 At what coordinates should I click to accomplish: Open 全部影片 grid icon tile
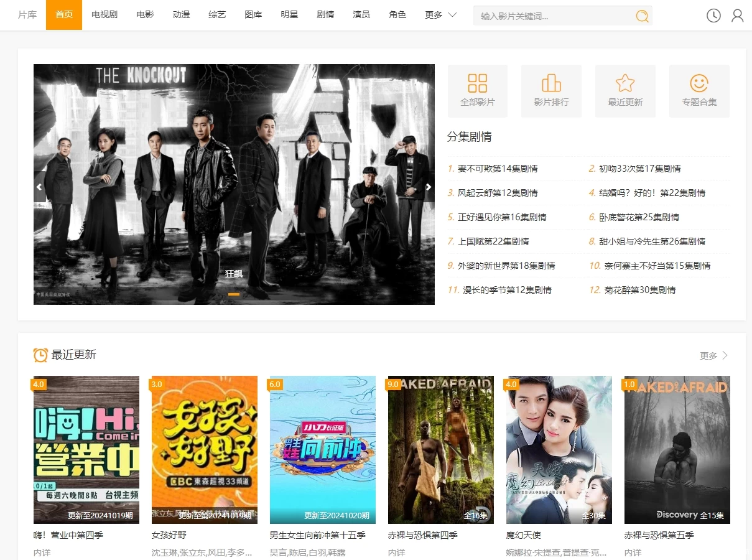[478, 91]
